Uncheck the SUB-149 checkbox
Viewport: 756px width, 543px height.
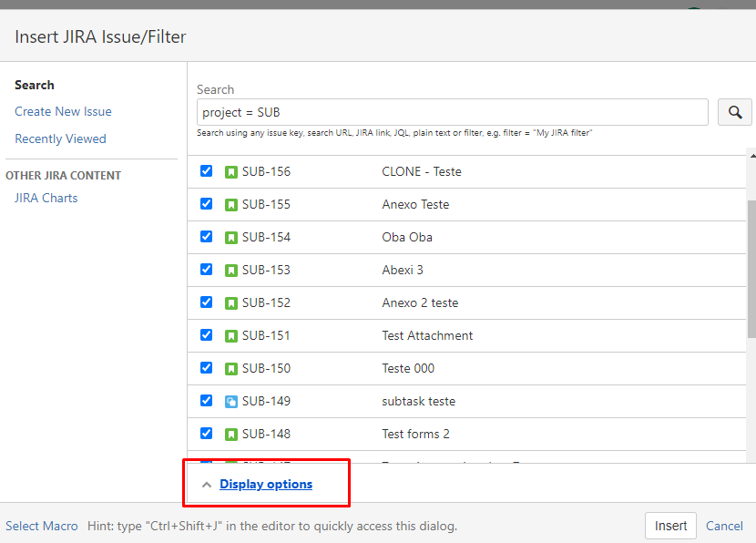[x=207, y=400]
